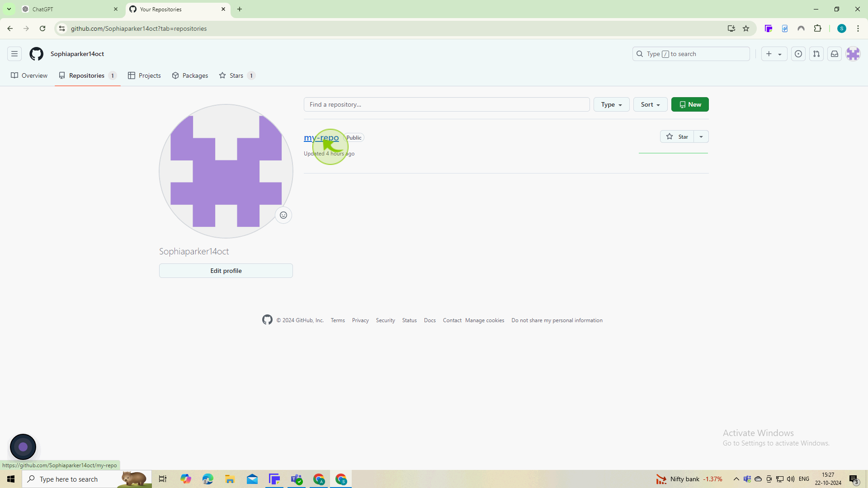868x488 pixels.
Task: Open the browser extensions puzzle icon
Action: tap(817, 28)
